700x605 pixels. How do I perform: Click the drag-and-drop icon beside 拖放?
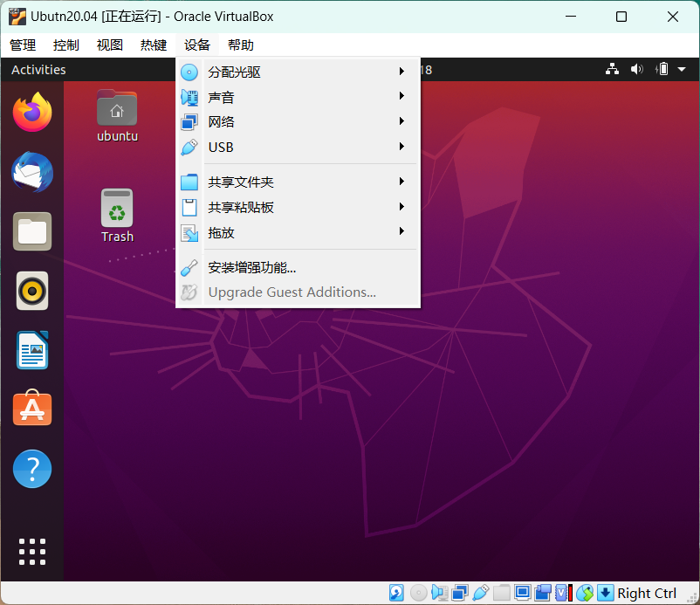(189, 232)
